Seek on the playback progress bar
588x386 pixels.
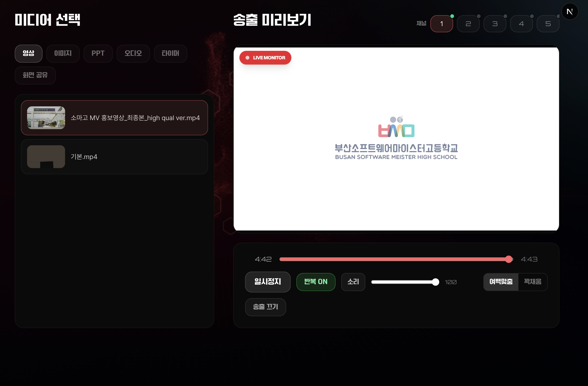[x=396, y=259]
